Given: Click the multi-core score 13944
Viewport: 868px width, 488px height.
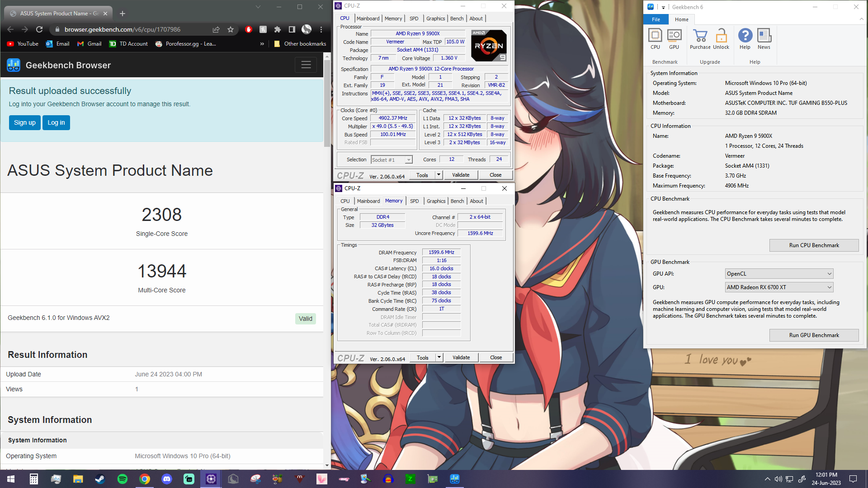Looking at the screenshot, I should [x=161, y=271].
